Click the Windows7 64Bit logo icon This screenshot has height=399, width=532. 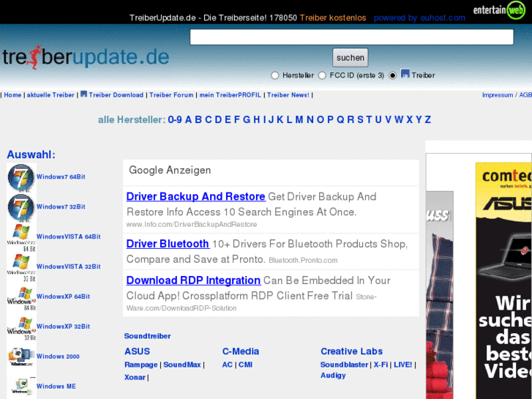[x=21, y=178]
